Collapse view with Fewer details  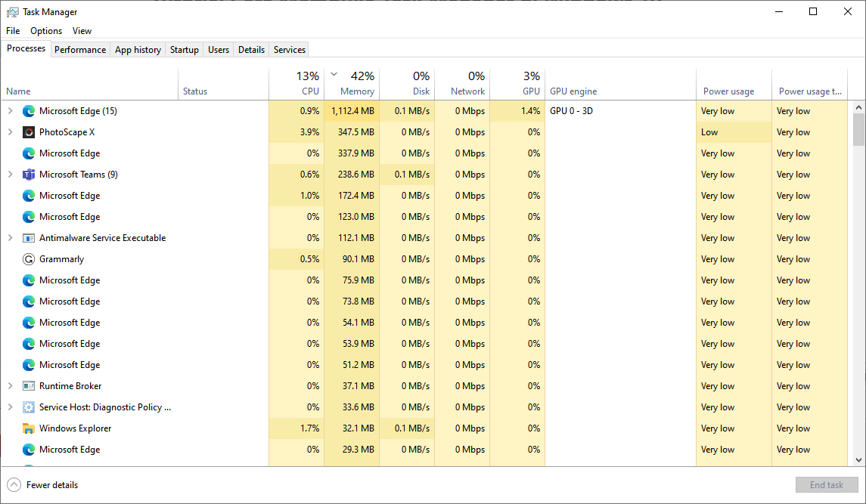coord(42,484)
